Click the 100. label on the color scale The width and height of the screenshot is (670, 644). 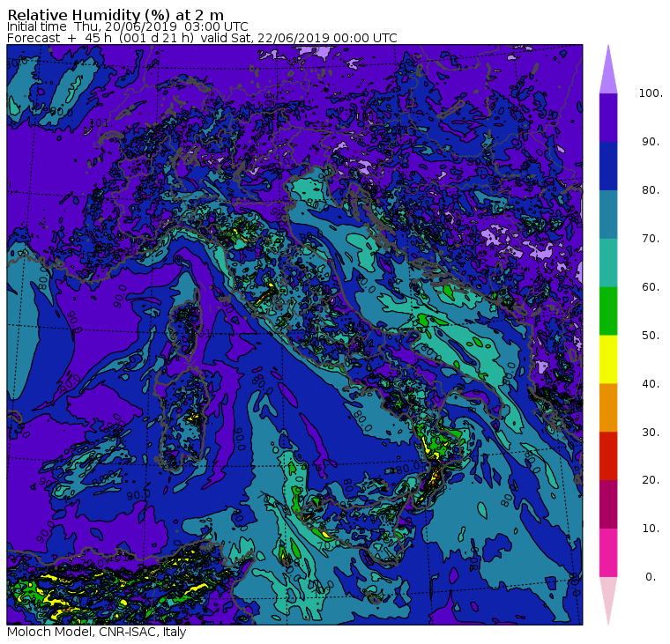[x=651, y=93]
